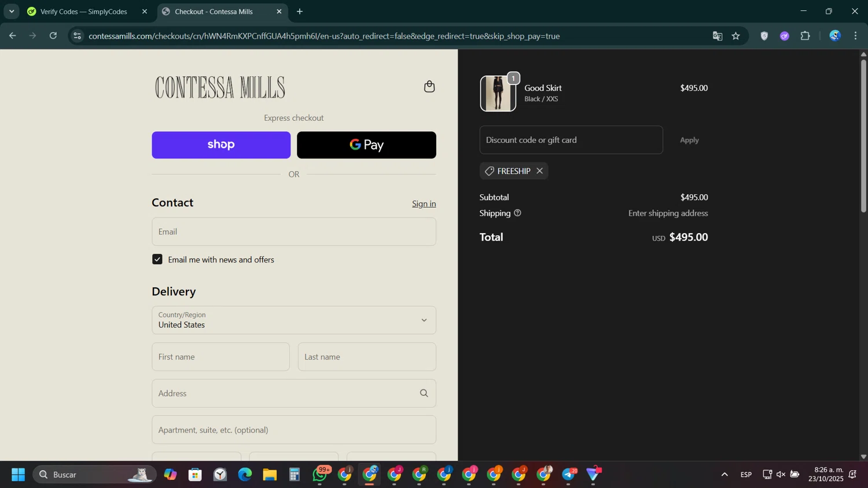Open Microsoft Edge from the taskbar
This screenshot has height=488, width=868.
[x=245, y=475]
